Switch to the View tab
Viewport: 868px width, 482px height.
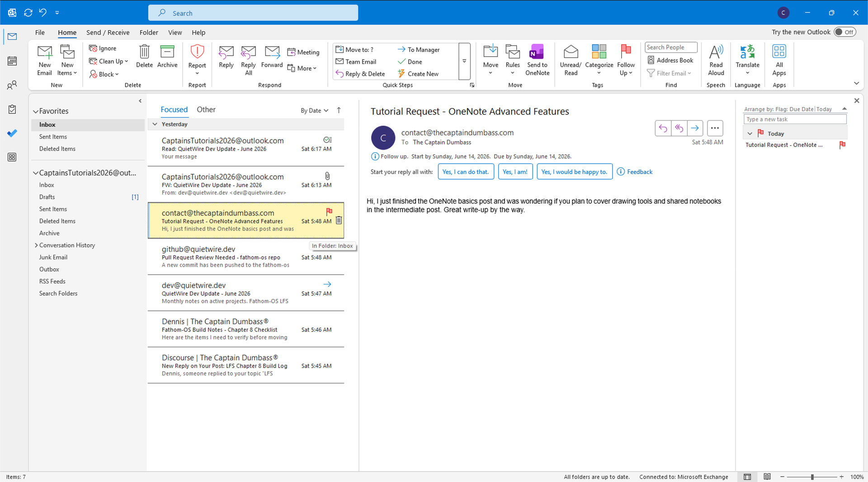(175, 33)
